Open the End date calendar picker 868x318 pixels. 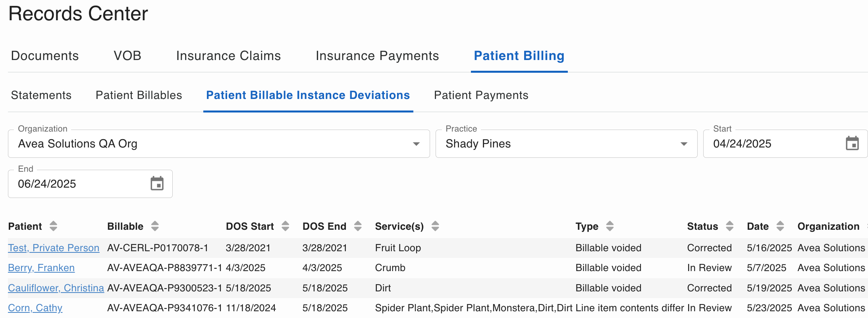pos(157,184)
